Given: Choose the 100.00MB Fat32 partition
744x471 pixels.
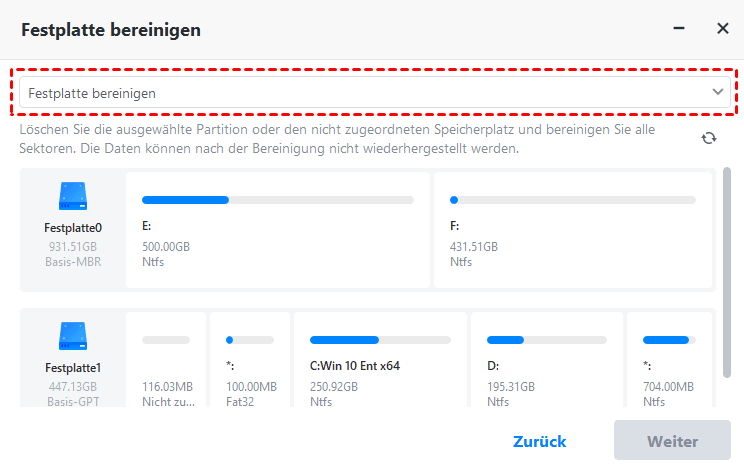Looking at the screenshot, I should tap(248, 369).
